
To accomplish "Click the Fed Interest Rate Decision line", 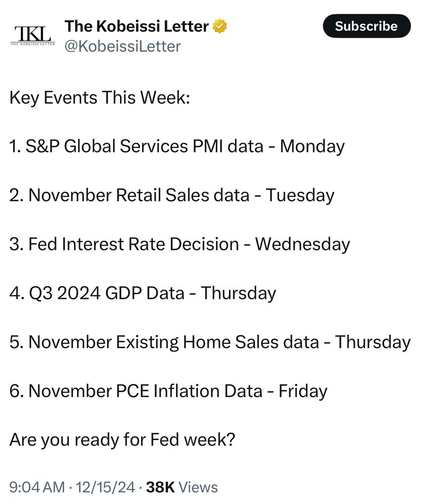I will [179, 244].
